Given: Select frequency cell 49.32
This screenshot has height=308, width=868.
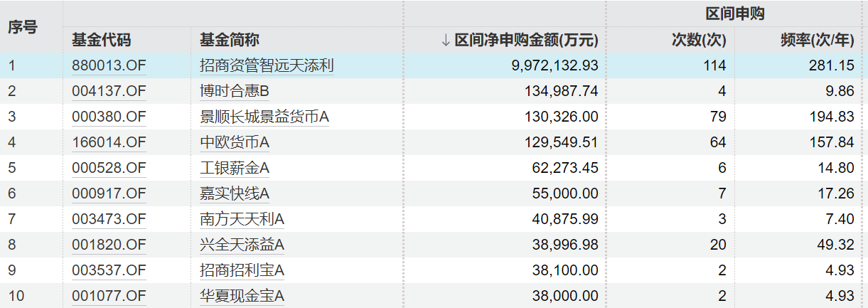Looking at the screenshot, I should point(837,245).
